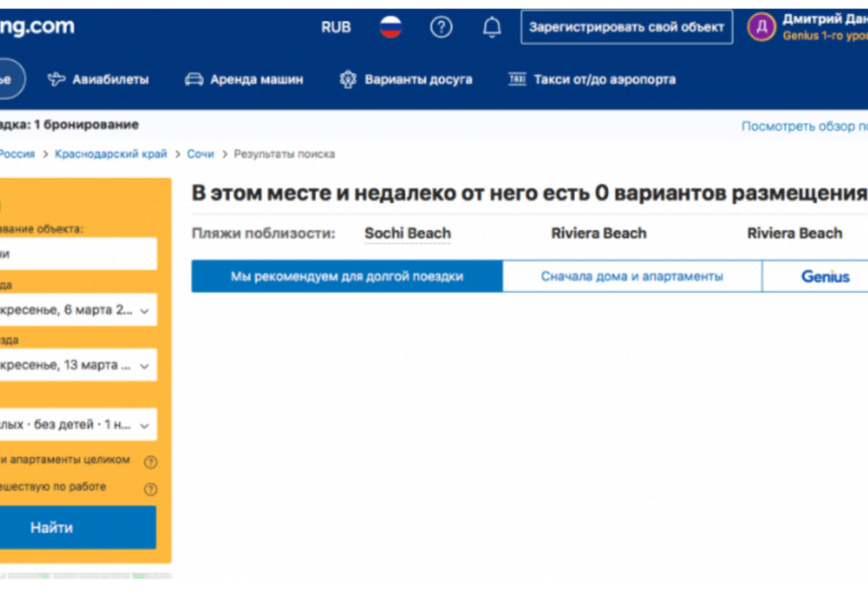Open profile avatar with letter Д
The height and width of the screenshot is (615, 868).
[x=761, y=27]
